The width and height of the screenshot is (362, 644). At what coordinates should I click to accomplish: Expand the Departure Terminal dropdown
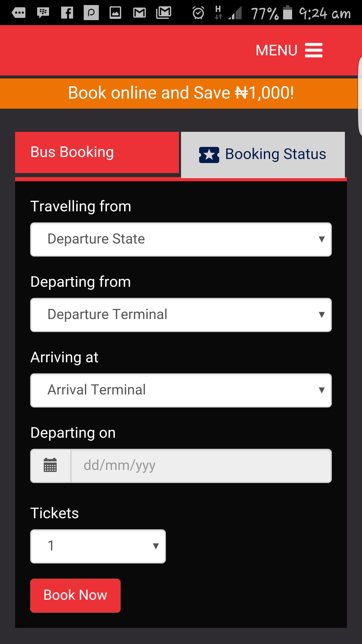pos(181,315)
